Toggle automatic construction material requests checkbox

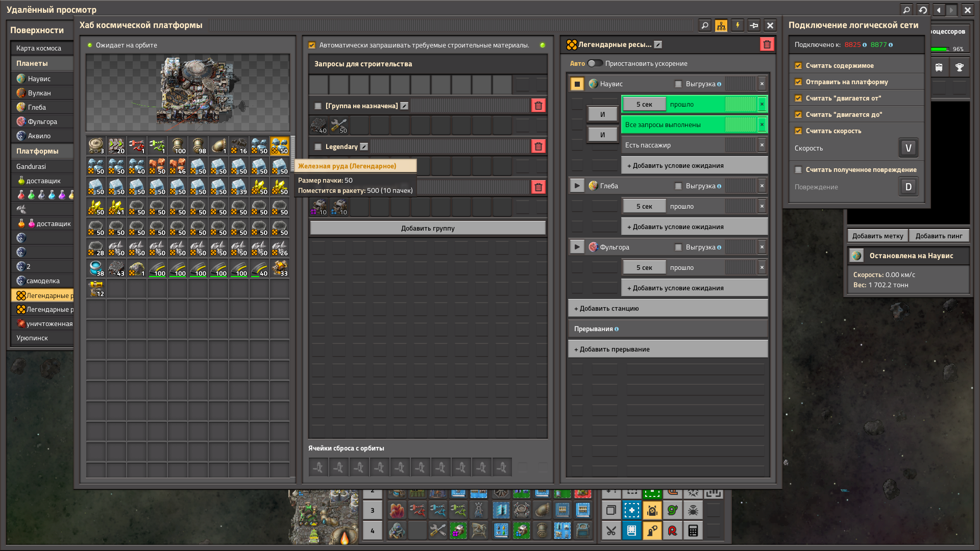pos(312,45)
